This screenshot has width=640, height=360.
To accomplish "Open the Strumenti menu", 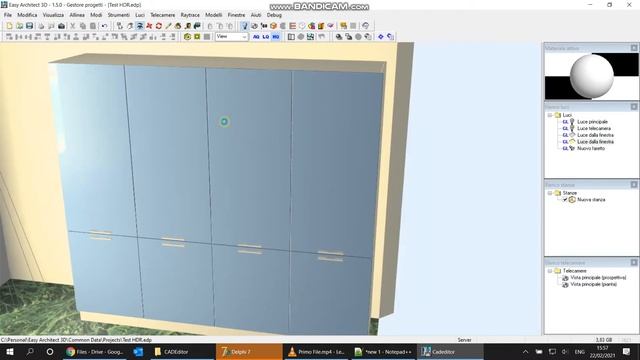I will pyautogui.click(x=118, y=15).
